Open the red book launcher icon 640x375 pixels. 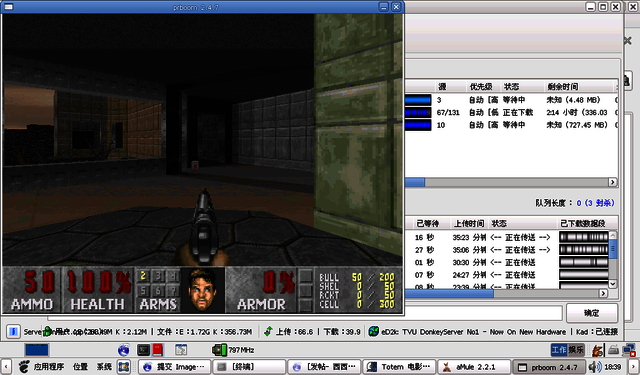point(158,350)
